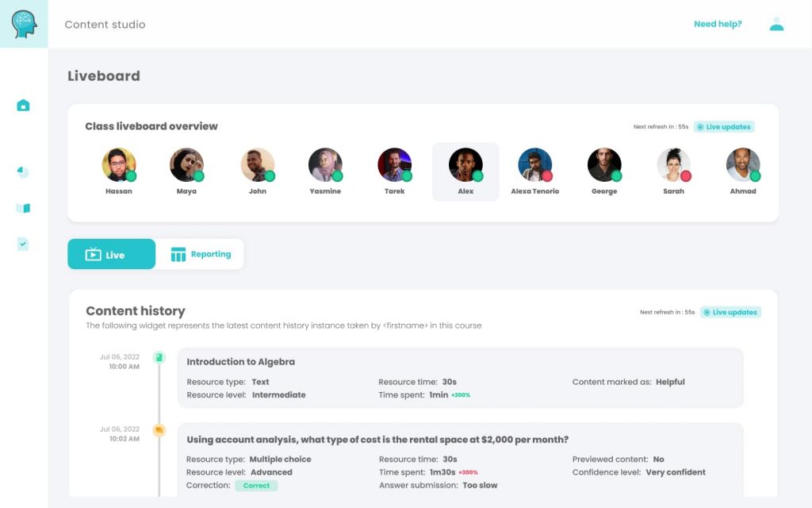
Task: Click the Content studio brain logo
Action: coord(24,24)
